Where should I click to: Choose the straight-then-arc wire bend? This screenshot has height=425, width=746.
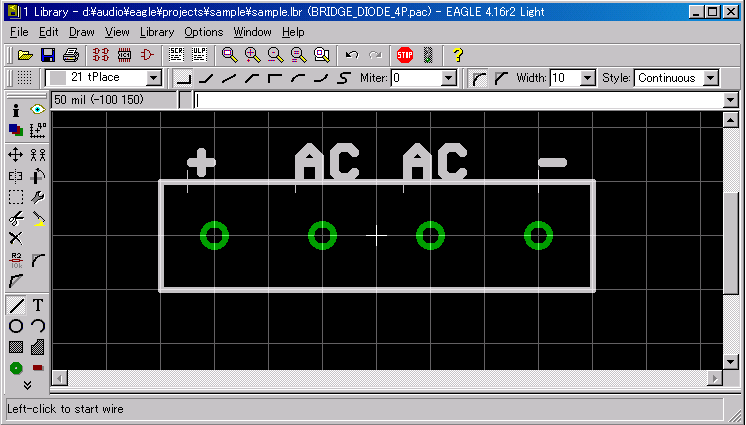tap(321, 78)
